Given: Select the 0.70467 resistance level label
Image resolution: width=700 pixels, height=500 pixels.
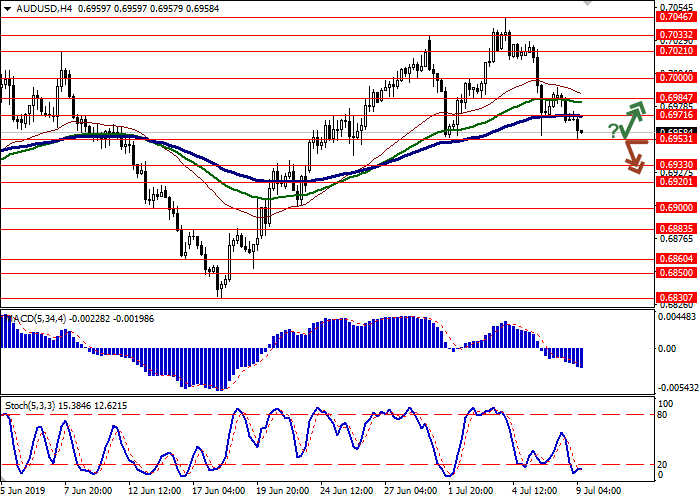Looking at the screenshot, I should (x=676, y=17).
